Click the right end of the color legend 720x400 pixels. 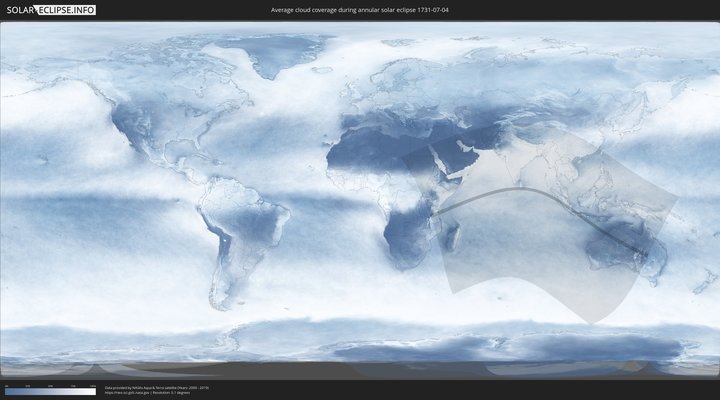(94, 392)
